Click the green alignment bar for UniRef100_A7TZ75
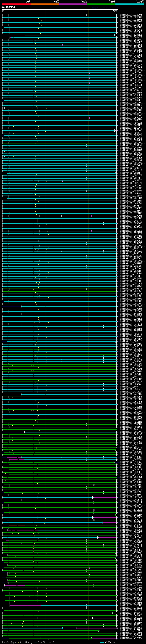The width and height of the screenshot is (146, 644). tap(60, 324)
